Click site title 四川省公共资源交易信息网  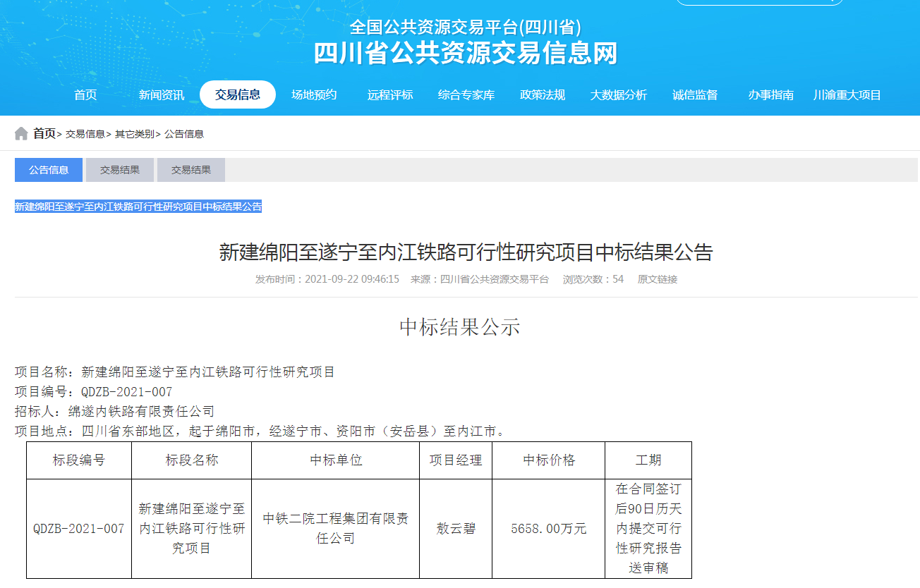(466, 54)
